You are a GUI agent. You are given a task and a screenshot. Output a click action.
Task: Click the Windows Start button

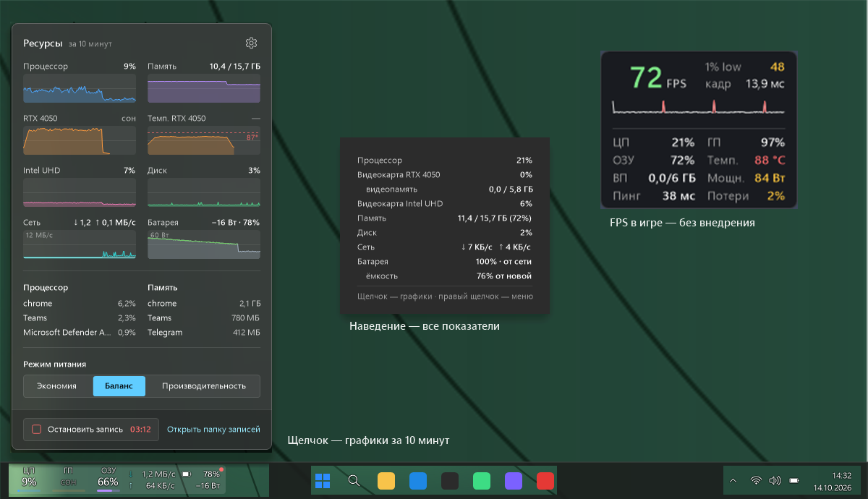tap(323, 481)
